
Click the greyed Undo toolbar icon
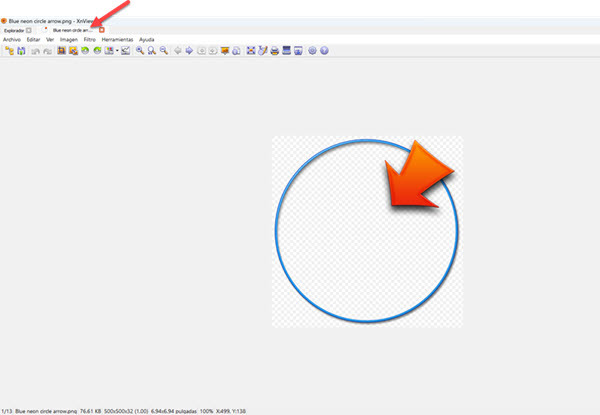[x=36, y=51]
